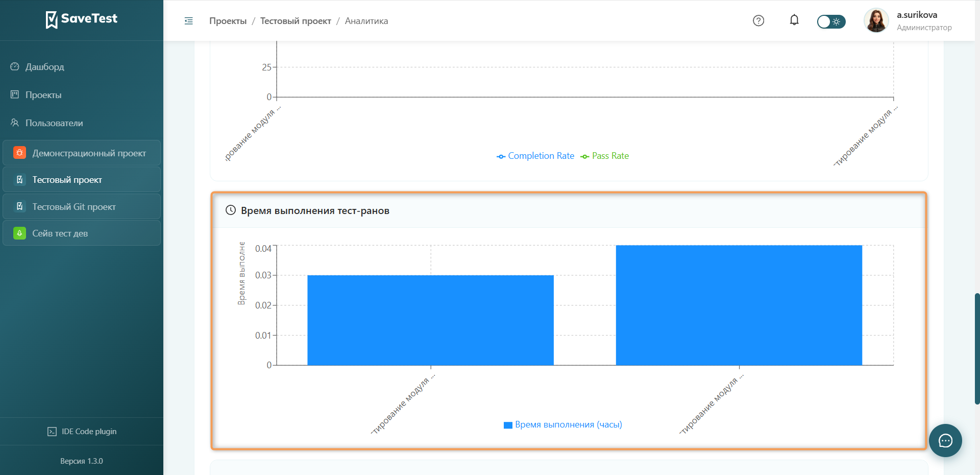Screen dimensions: 980x475
Task: Open notifications bell icon
Action: [794, 20]
